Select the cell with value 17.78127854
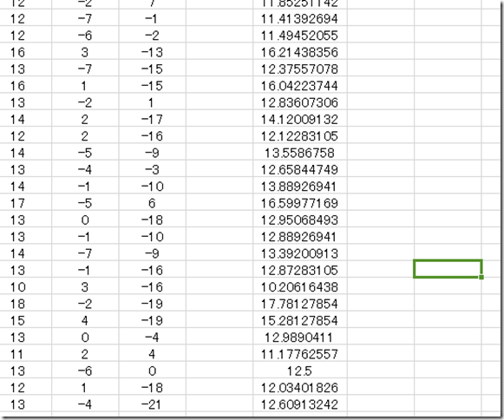504x420 pixels. click(x=300, y=304)
